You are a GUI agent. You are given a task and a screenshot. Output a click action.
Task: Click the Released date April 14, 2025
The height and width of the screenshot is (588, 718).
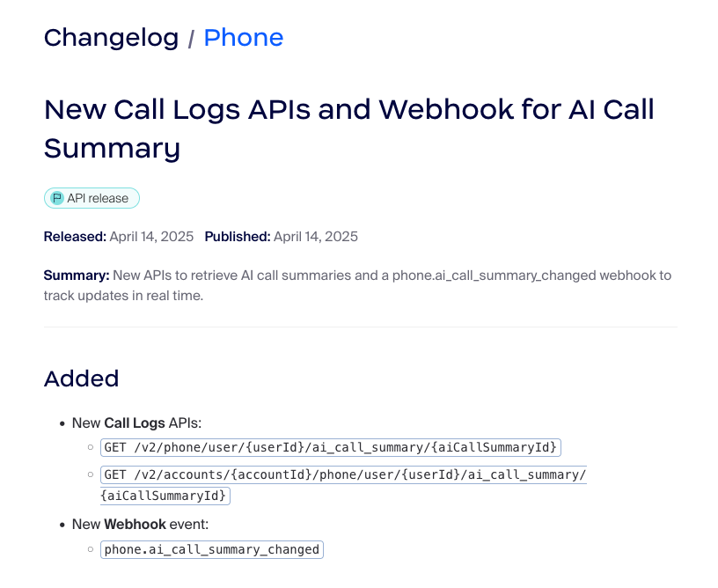151,236
